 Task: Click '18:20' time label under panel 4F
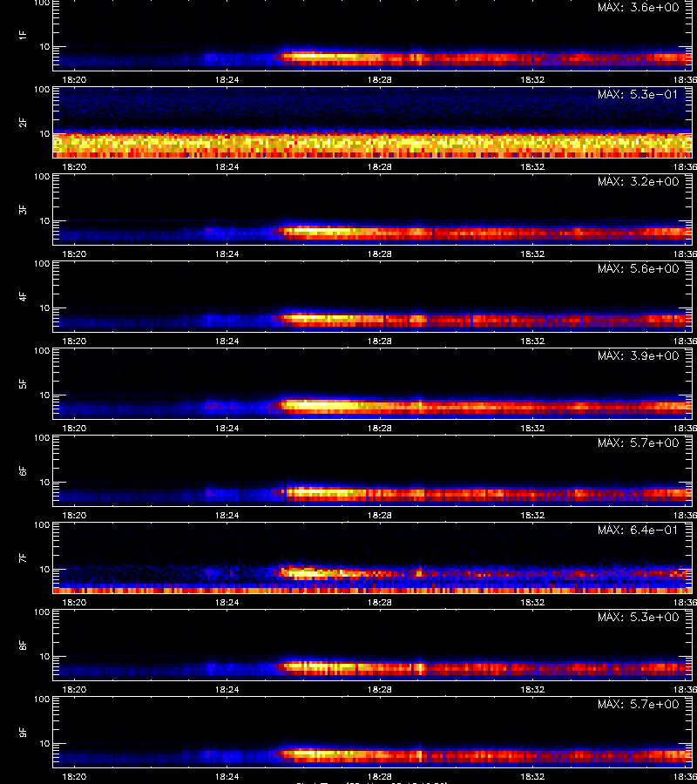point(75,341)
